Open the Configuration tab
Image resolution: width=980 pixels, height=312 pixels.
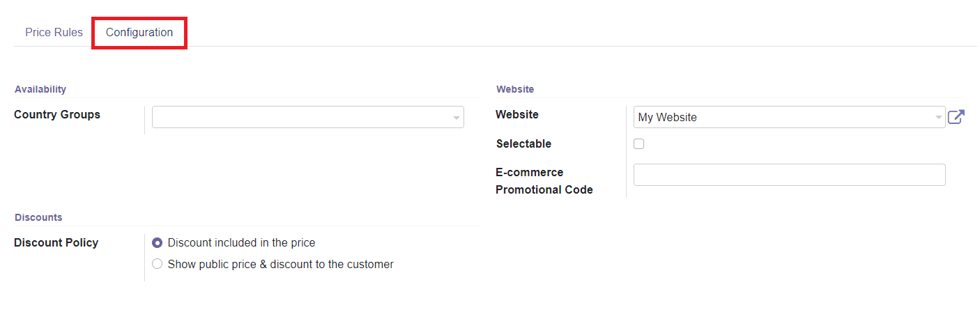coord(139,33)
